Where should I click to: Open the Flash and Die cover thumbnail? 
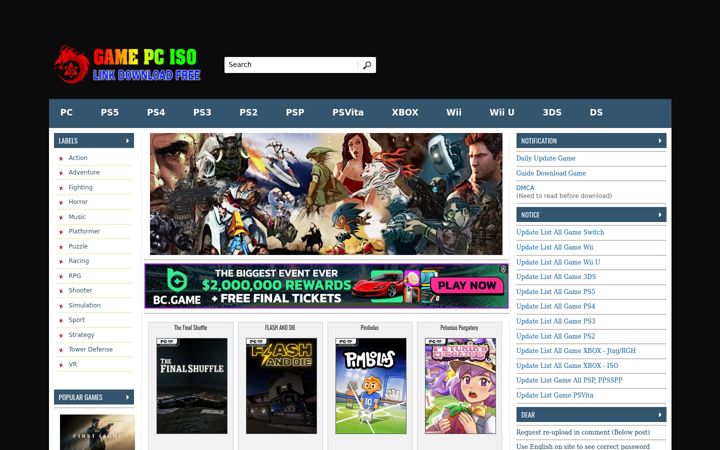(281, 386)
